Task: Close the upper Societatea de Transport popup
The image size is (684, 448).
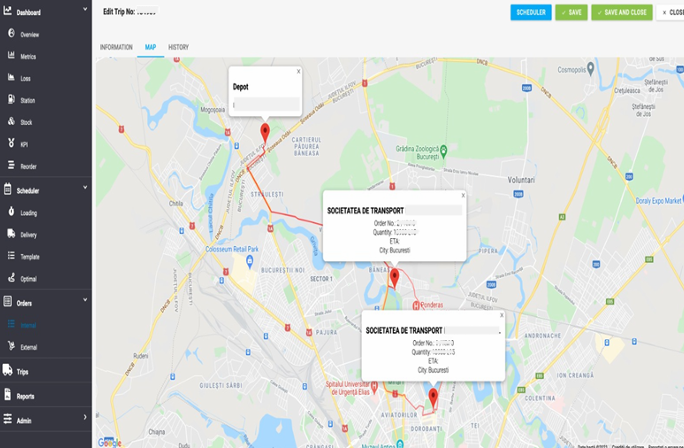Action: click(463, 195)
